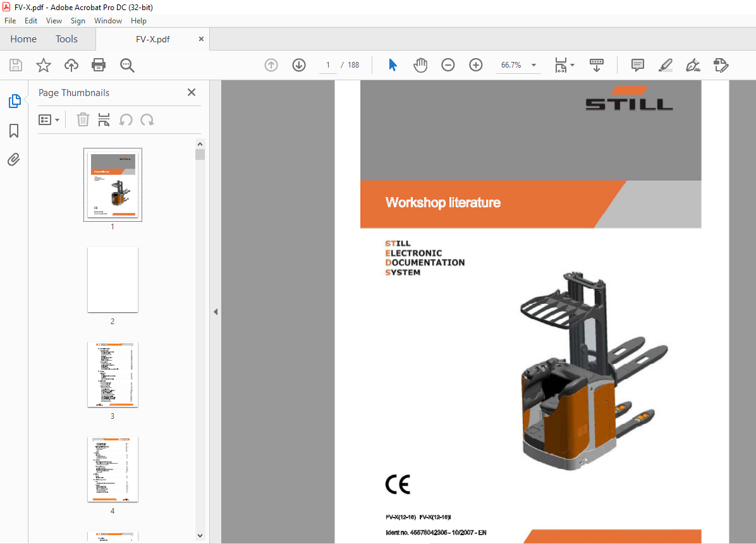This screenshot has width=756, height=544.
Task: Open the Attachments paperclip panel
Action: pyautogui.click(x=14, y=159)
